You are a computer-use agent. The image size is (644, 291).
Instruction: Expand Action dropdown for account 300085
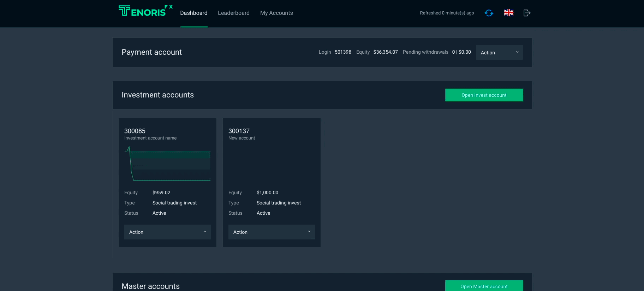click(167, 232)
